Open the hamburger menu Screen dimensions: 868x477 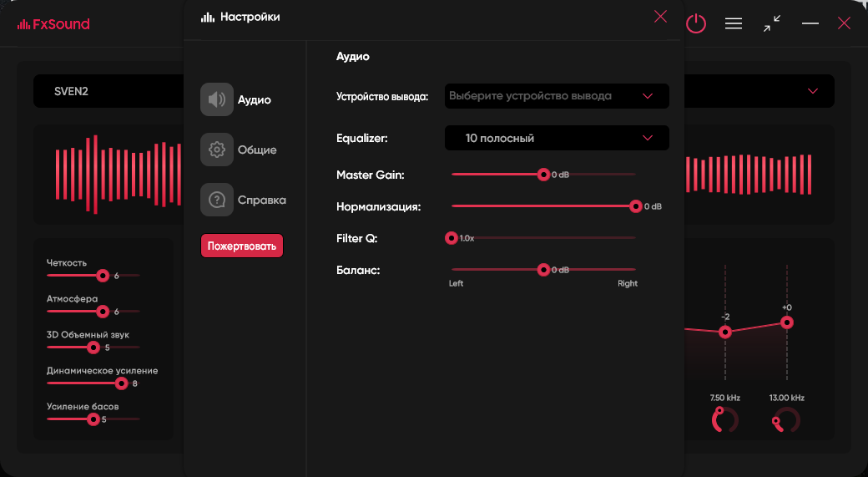734,23
